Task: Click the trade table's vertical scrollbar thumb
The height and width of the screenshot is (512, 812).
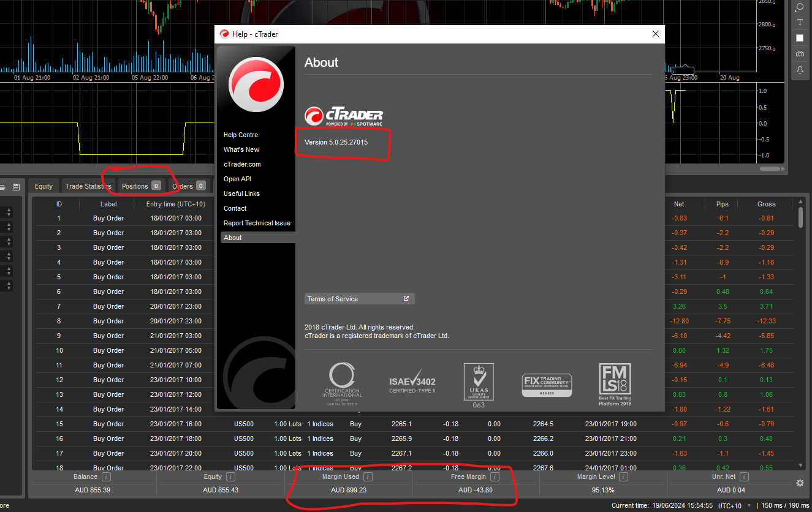Action: (800, 218)
